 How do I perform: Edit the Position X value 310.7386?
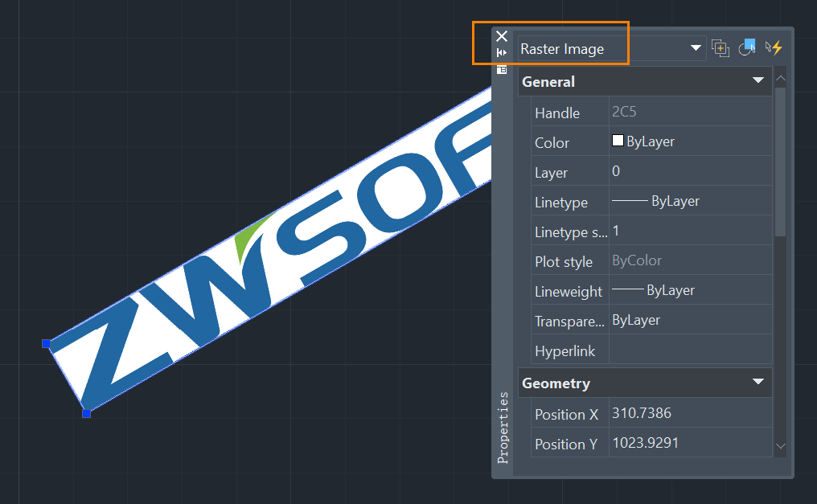(691, 413)
